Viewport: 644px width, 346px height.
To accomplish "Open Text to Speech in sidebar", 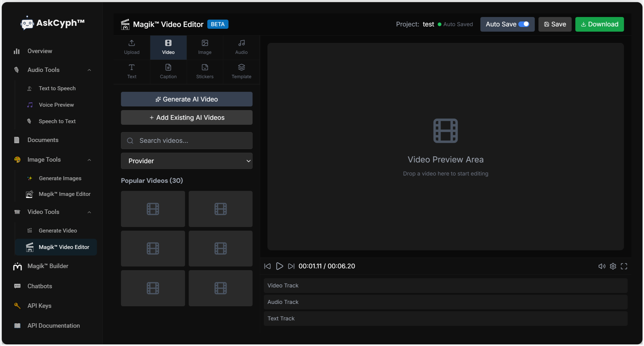I will coord(57,88).
